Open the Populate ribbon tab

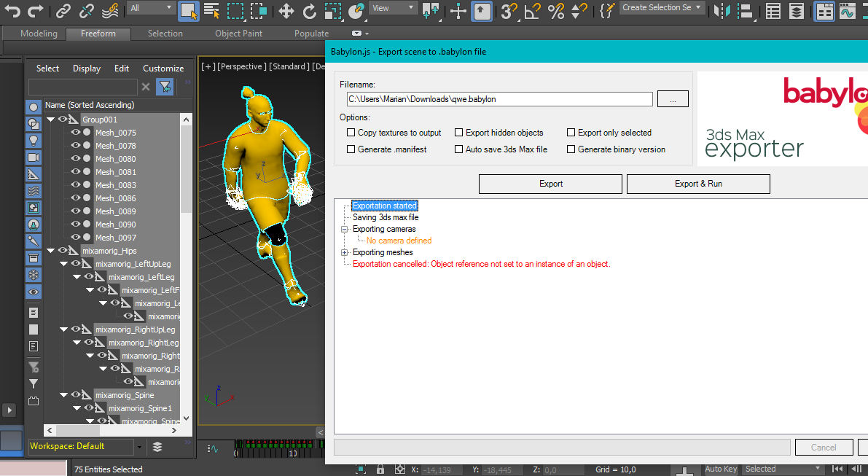(x=311, y=34)
